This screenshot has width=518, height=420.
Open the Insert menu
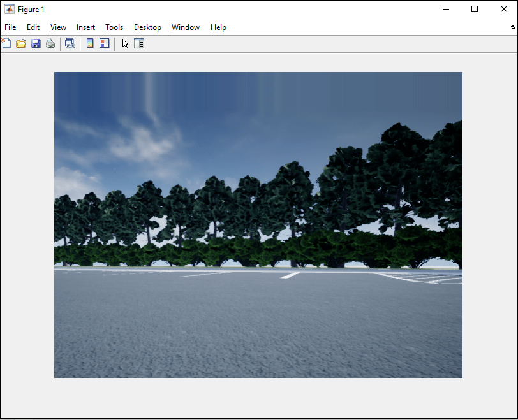coord(85,27)
